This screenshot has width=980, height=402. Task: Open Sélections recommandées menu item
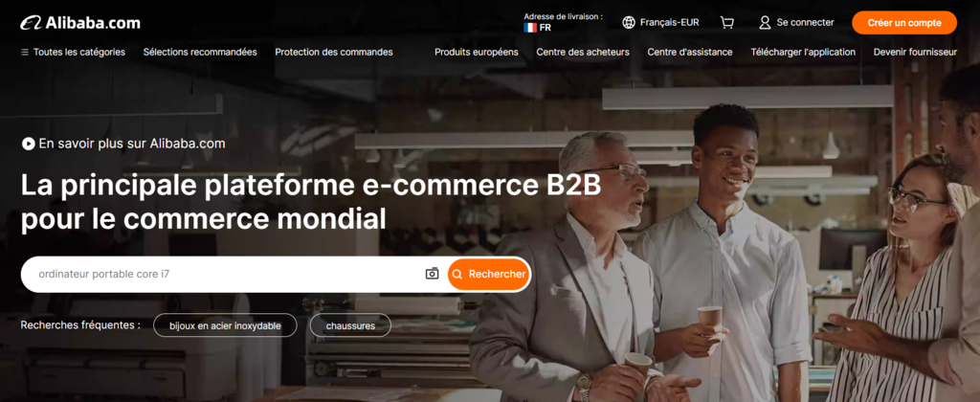coord(200,53)
